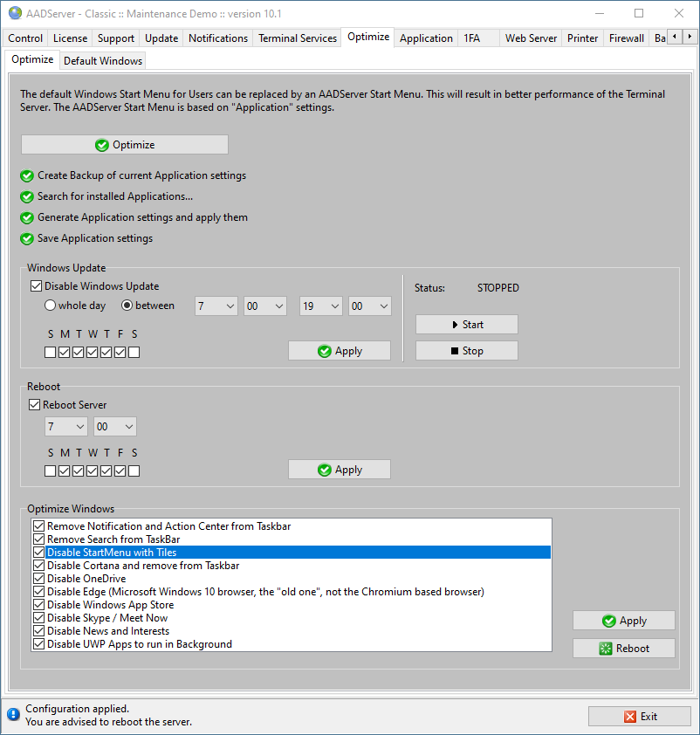Open the Reboot hour dropdown

[65, 427]
